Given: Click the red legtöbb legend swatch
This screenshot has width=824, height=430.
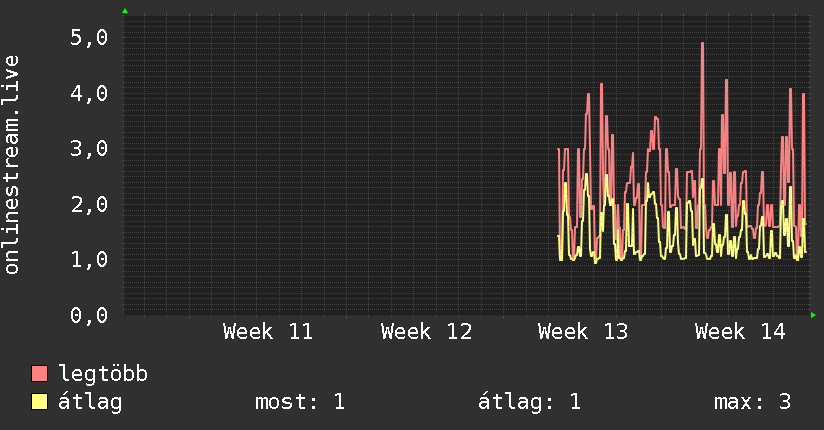Looking at the screenshot, I should [x=39, y=373].
